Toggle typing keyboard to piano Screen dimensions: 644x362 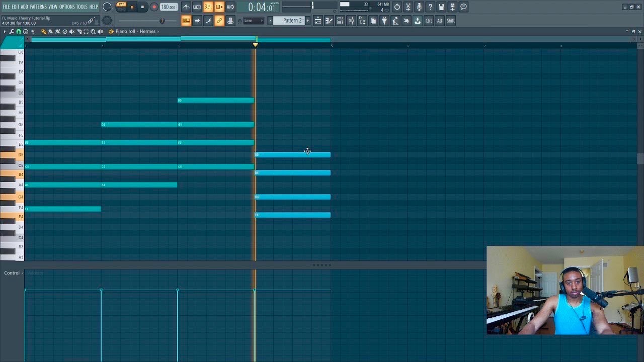(x=186, y=21)
